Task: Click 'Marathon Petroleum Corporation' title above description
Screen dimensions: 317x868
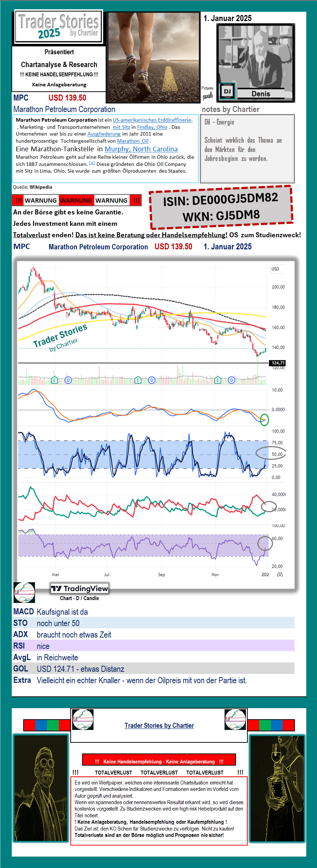Action: coord(64,109)
